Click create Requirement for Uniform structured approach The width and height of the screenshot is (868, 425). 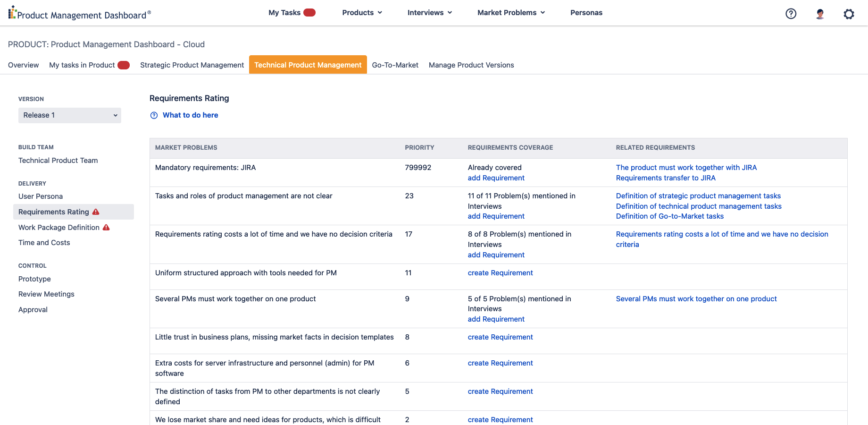(500, 273)
